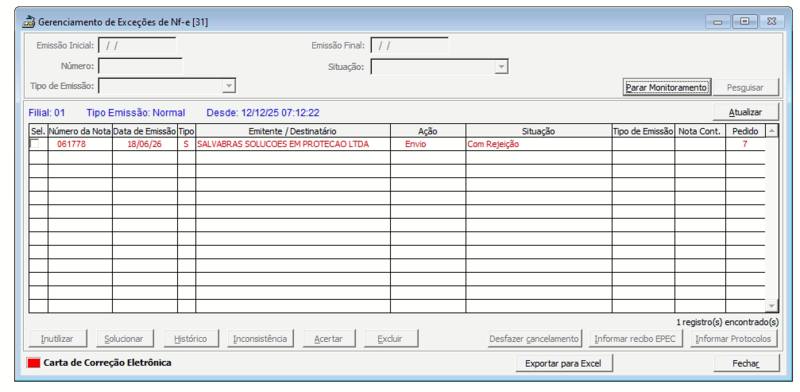The image size is (800, 392).
Task: Click the red Carta de Correção Eletrônica swatch
Action: (33, 363)
